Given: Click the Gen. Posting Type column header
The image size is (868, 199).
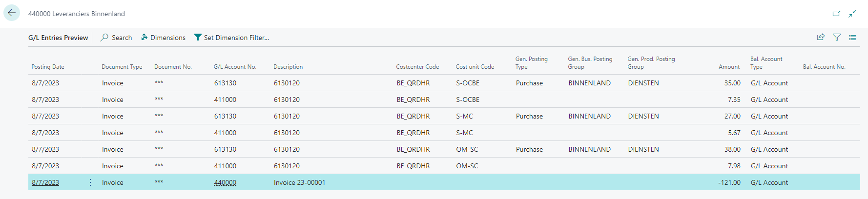Looking at the screenshot, I should [532, 63].
